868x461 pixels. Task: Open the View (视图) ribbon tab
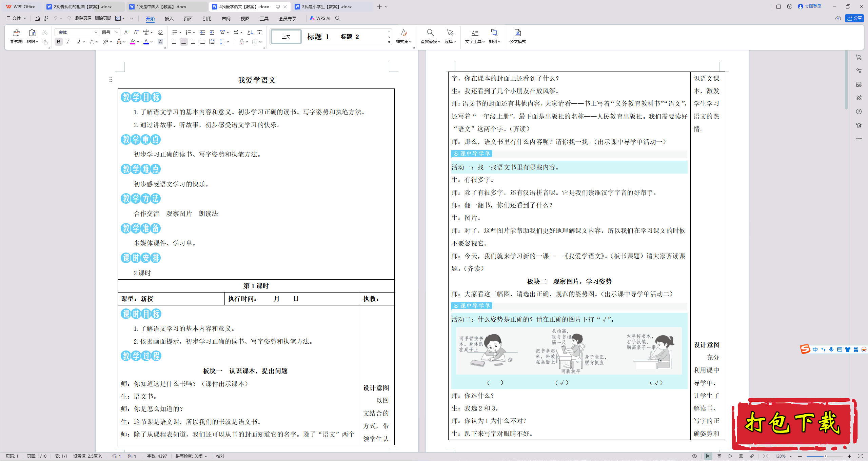coord(245,19)
